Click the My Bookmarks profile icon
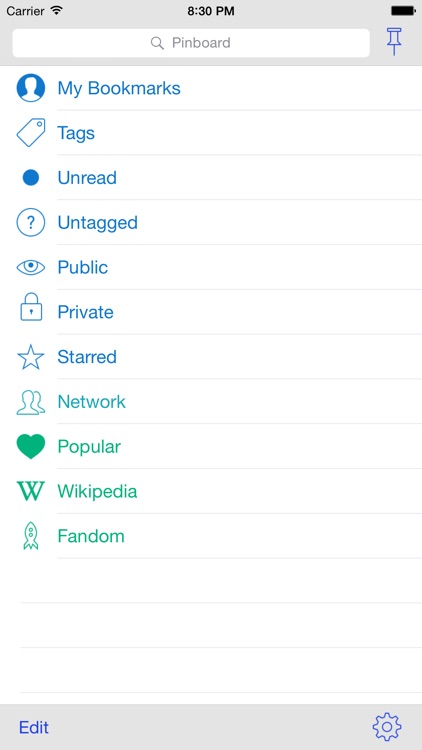422x750 pixels. pos(31,88)
